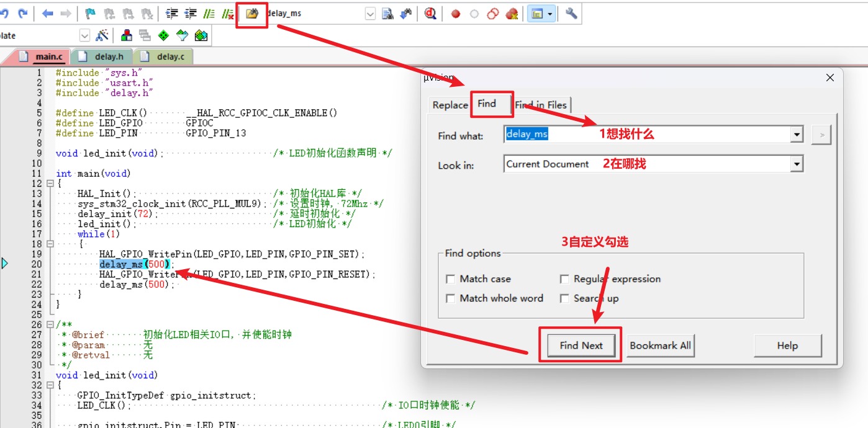This screenshot has width=868, height=428.
Task: Open Options for Target with the magic wand
Action: pos(102,35)
